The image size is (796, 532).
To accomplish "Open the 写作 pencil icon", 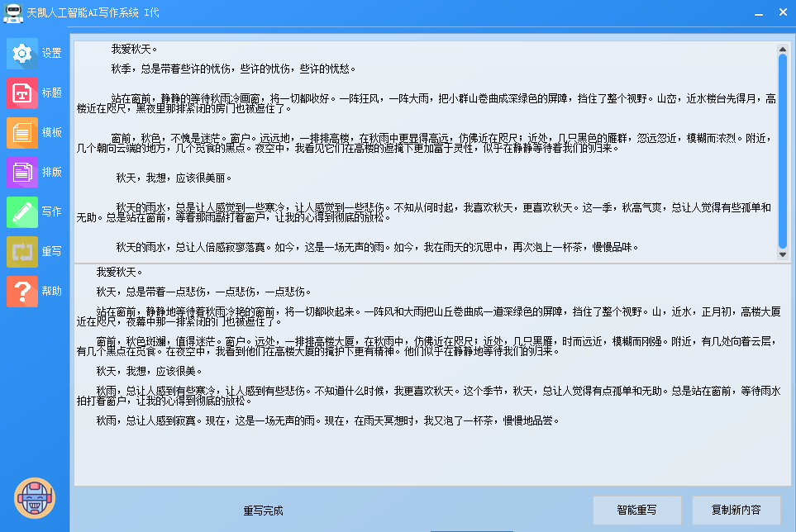I will coord(22,211).
